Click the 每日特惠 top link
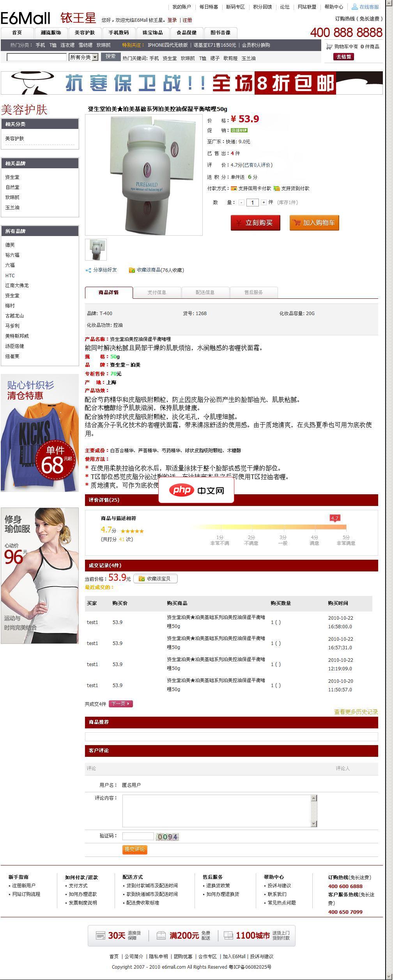The height and width of the screenshot is (980, 393). point(209,7)
